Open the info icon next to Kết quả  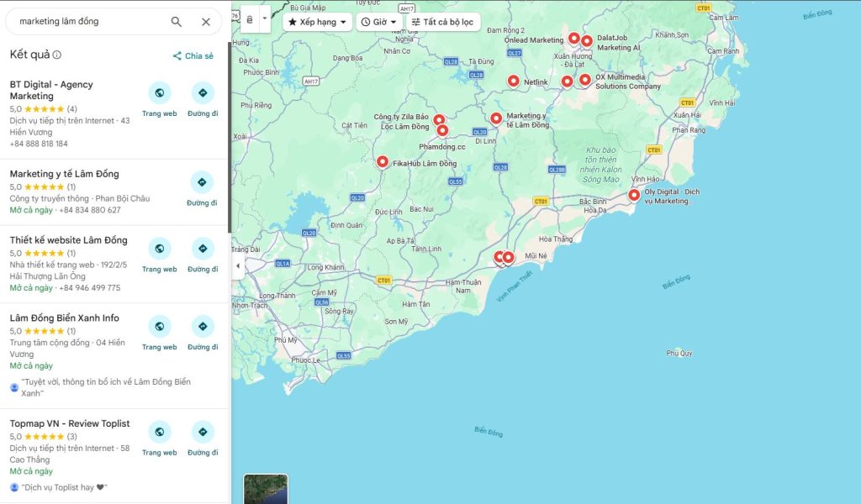(x=57, y=55)
